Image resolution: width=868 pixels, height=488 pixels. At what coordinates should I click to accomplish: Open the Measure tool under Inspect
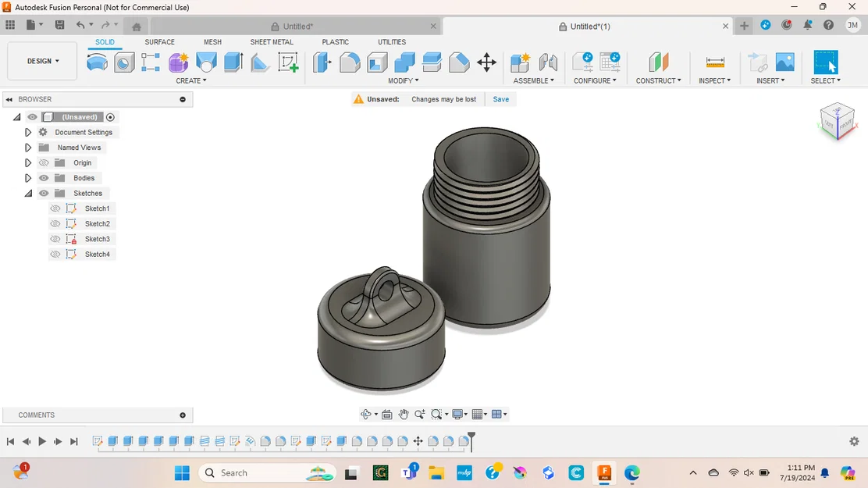(713, 62)
